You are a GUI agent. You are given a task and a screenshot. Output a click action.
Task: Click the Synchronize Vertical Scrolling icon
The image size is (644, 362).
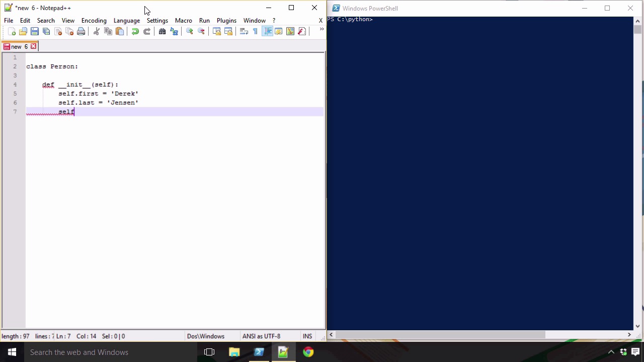click(217, 31)
